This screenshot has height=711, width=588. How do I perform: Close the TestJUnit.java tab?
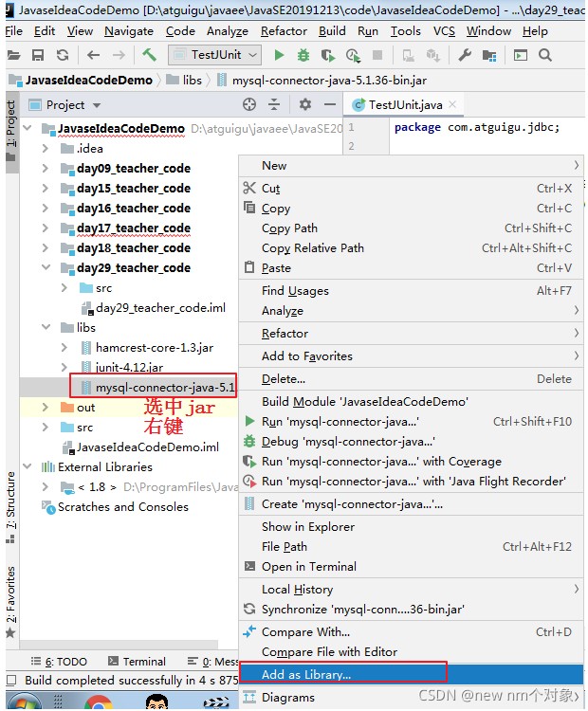click(452, 104)
